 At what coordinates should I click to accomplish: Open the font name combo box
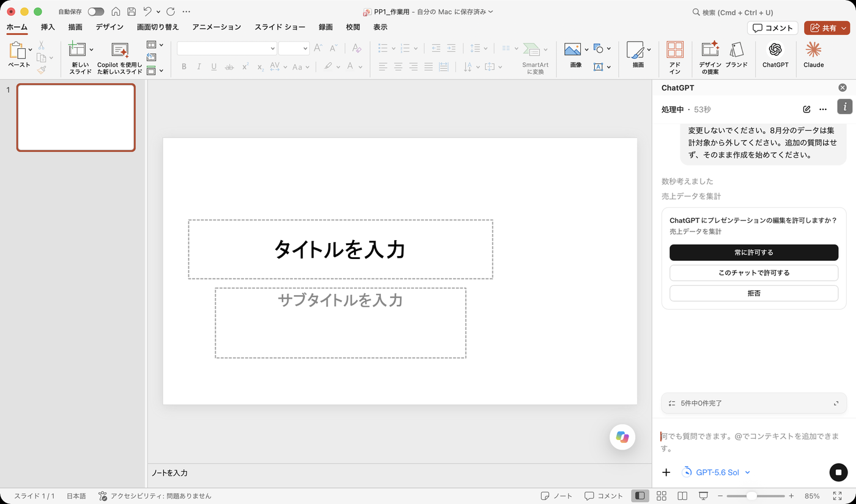[227, 48]
